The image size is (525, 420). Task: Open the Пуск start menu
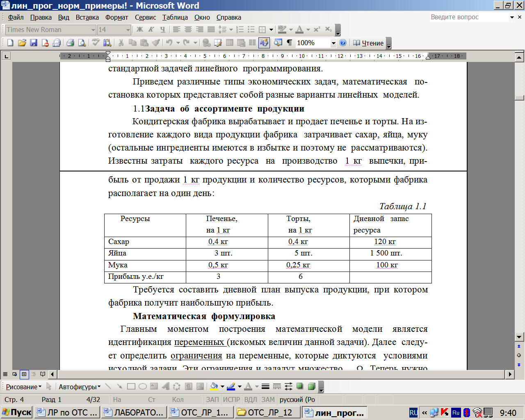[x=17, y=412]
